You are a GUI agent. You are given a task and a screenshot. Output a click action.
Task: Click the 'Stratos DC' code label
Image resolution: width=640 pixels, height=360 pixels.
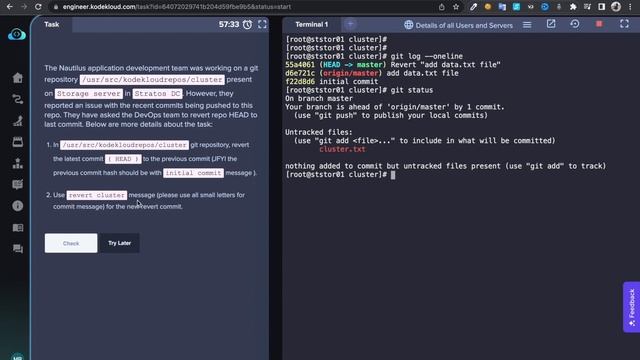tap(157, 93)
